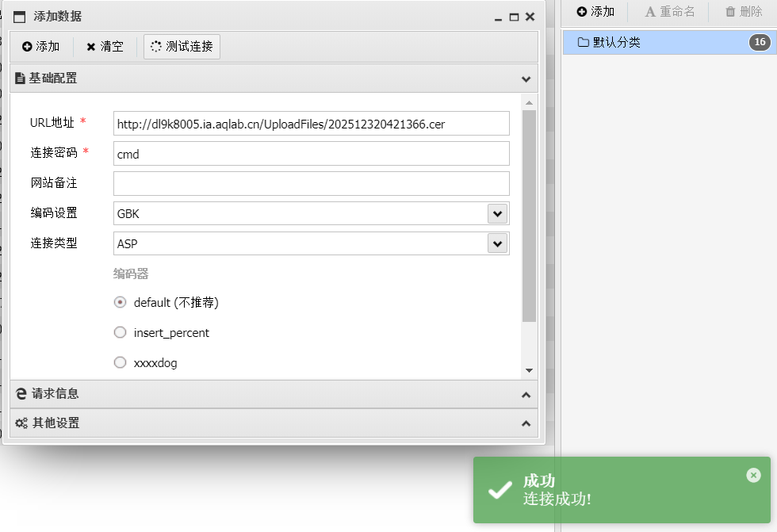Select the default (不推荐) encoder radio button

(121, 302)
